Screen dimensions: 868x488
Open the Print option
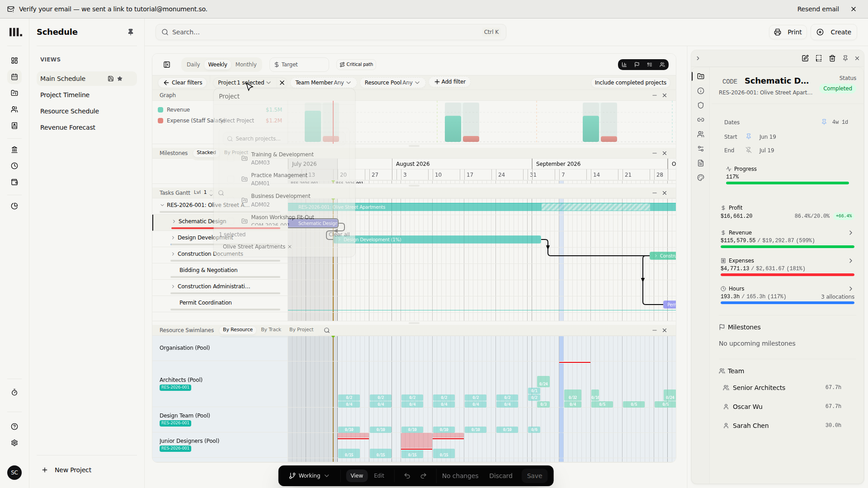point(788,32)
